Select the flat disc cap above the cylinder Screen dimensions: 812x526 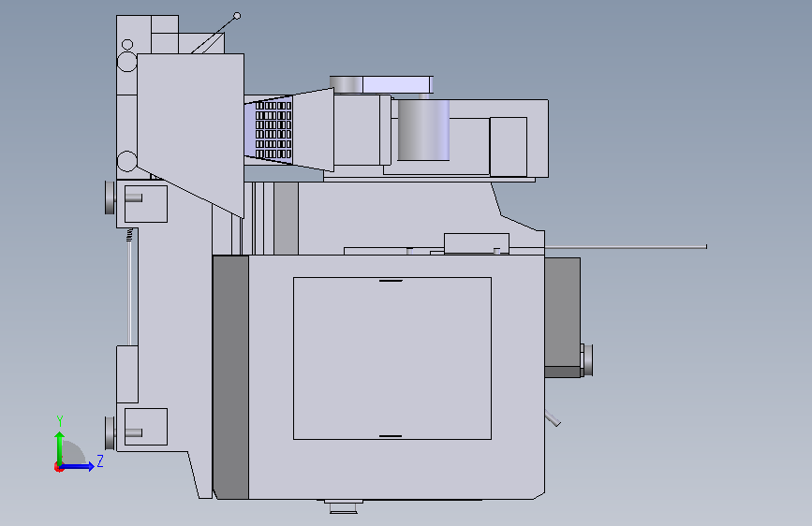click(382, 85)
